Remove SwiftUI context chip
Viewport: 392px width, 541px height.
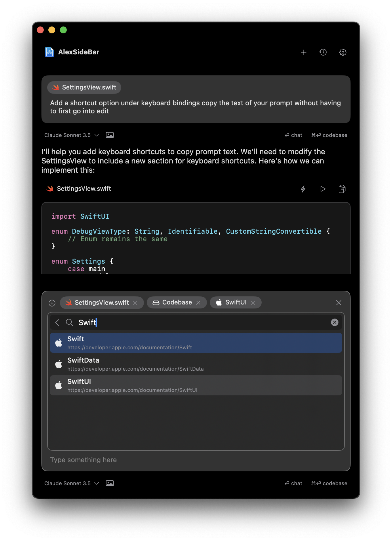click(253, 303)
